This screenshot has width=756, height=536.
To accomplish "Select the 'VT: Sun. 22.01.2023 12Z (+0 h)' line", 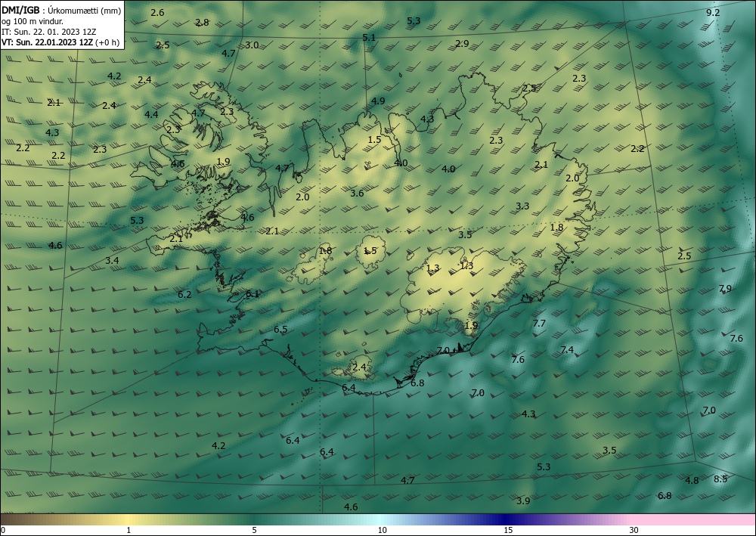I will [60, 42].
